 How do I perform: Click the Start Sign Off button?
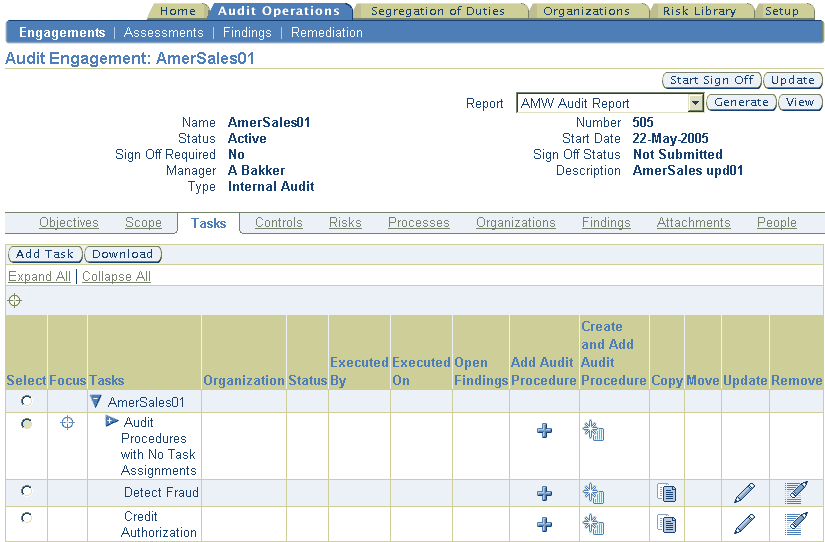tap(711, 80)
